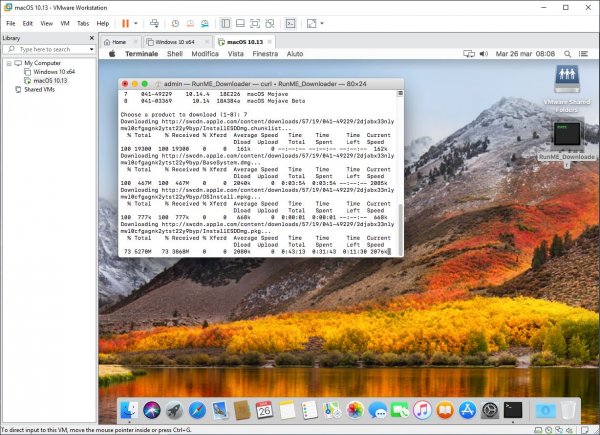Viewport: 600px width, 435px height.
Task: Open macOS Notification Center
Action: pyautogui.click(x=584, y=54)
